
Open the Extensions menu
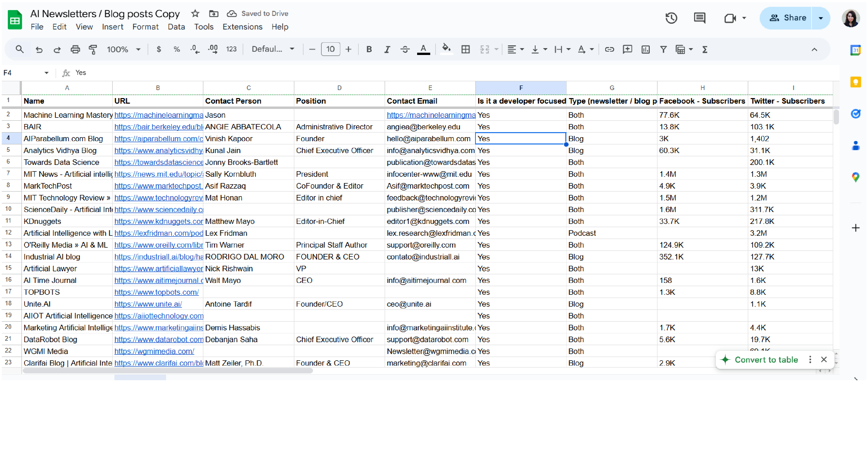click(242, 27)
